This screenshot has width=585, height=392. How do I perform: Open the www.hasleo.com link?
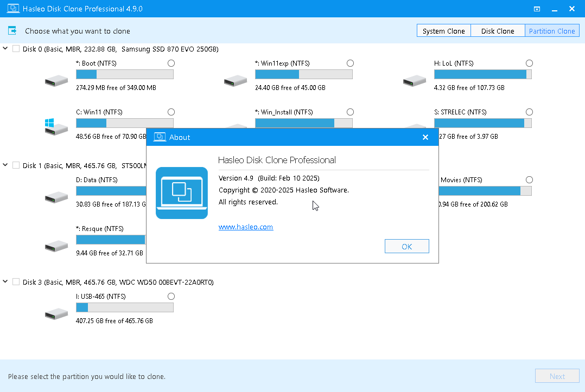point(246,227)
